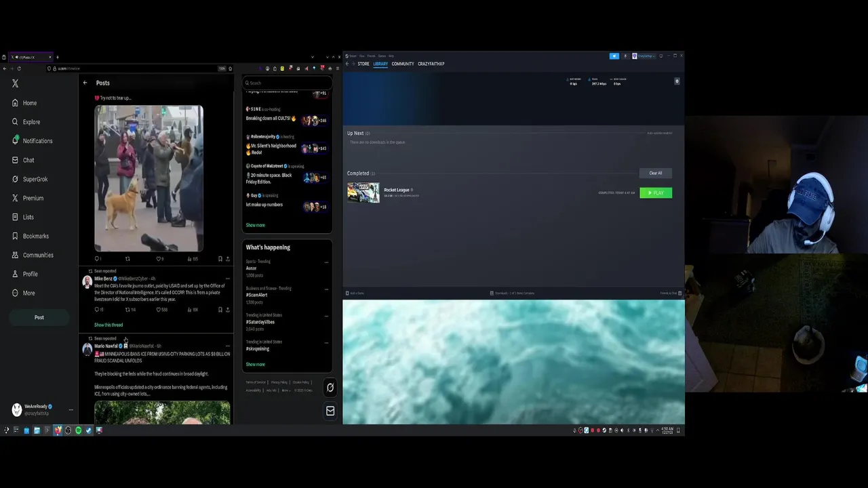The height and width of the screenshot is (488, 868).
Task: Open Steam LIBRARY tab
Action: [380, 64]
